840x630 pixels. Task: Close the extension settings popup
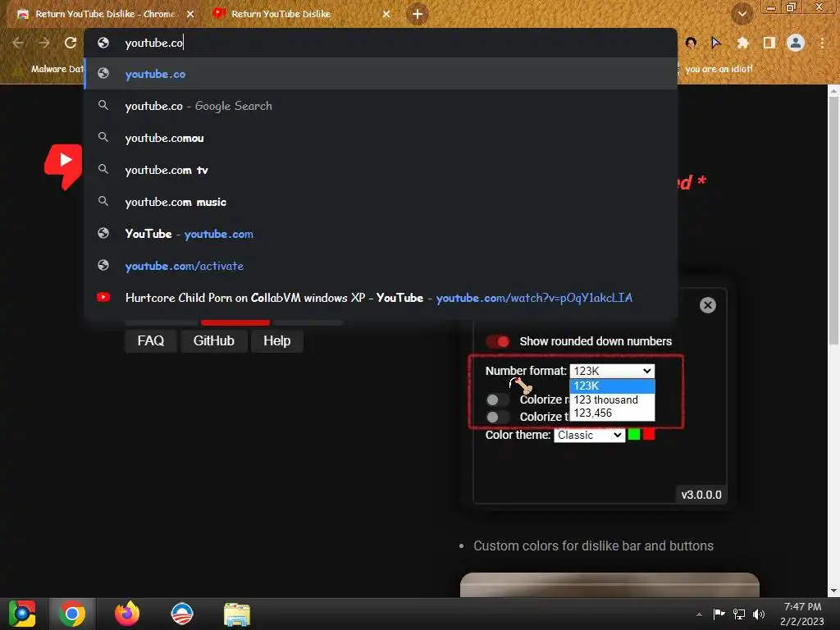tap(708, 305)
